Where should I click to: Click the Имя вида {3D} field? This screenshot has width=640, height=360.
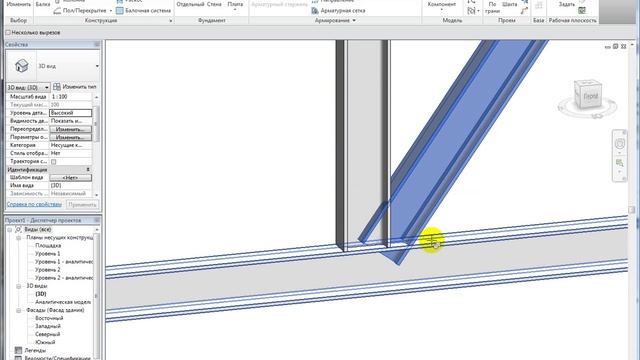pos(70,185)
